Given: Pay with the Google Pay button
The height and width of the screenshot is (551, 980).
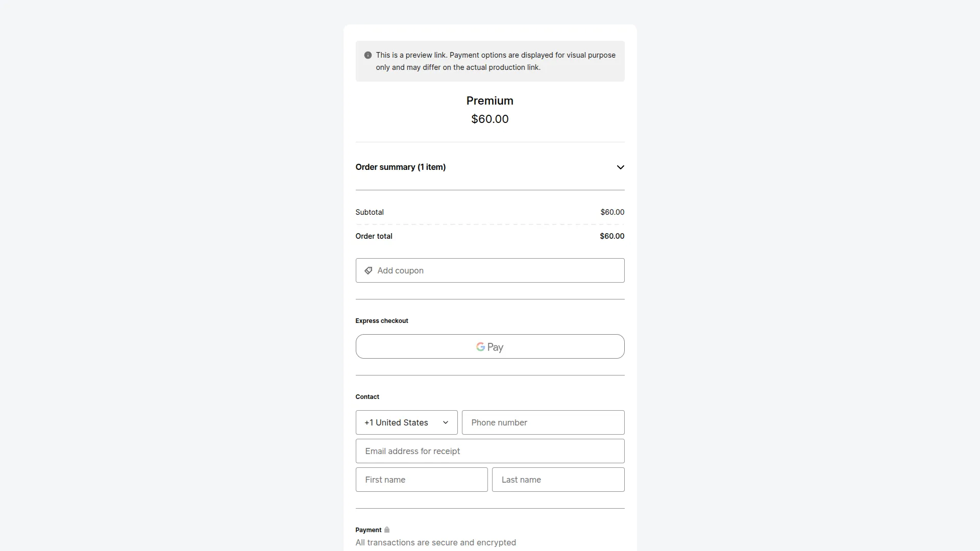Looking at the screenshot, I should pos(489,346).
